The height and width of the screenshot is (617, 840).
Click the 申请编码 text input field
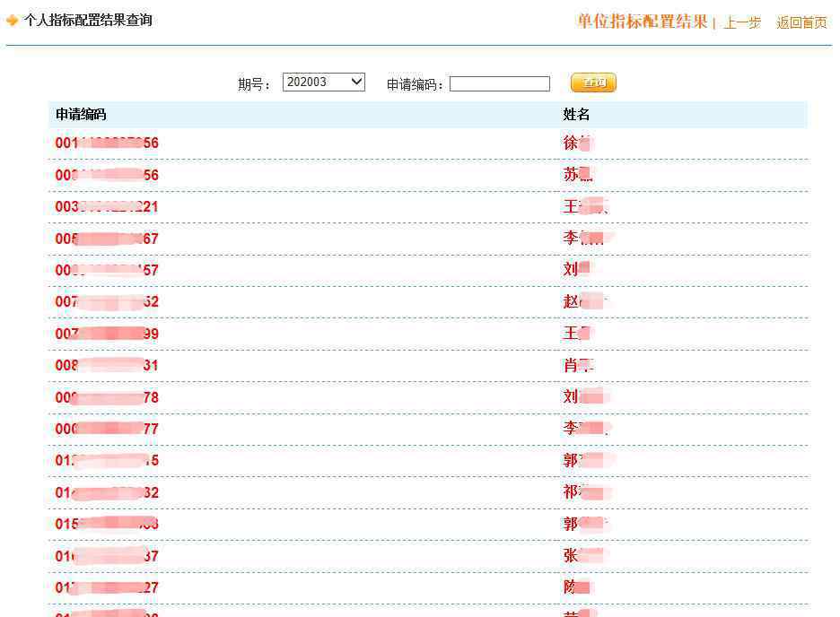point(499,84)
